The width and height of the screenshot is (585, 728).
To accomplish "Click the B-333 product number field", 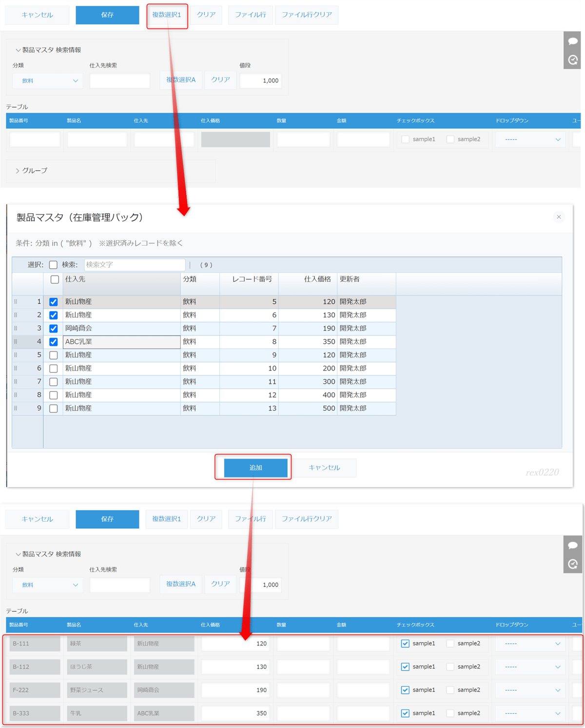I will pos(35,713).
